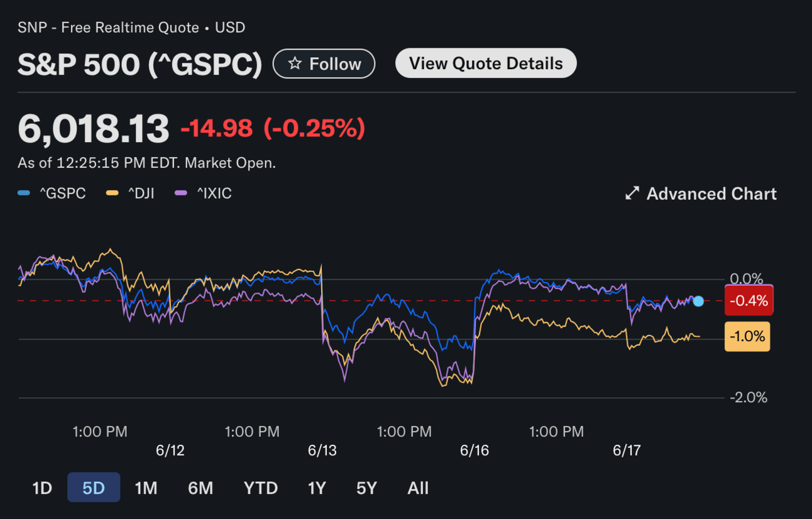Viewport: 812px width, 519px height.
Task: Show the All time range
Action: pos(418,488)
